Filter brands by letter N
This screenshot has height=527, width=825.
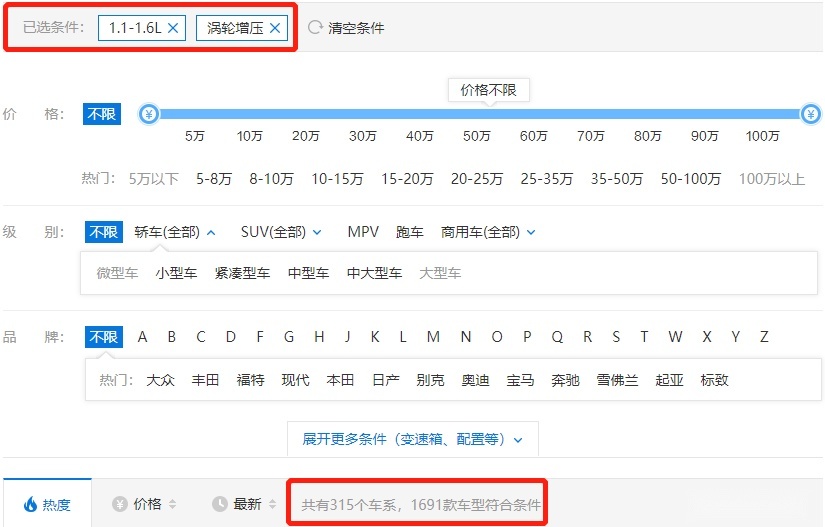466,337
